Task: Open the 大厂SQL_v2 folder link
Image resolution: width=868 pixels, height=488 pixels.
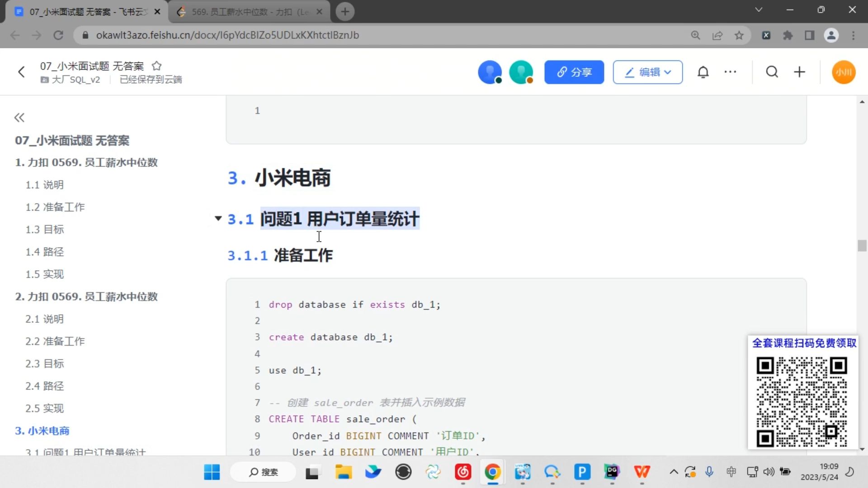Action: pyautogui.click(x=71, y=80)
